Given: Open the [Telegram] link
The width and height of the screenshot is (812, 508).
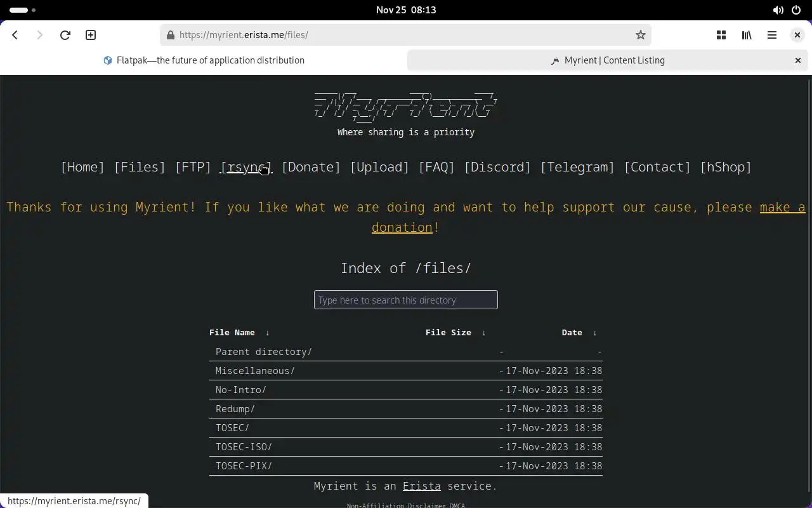Looking at the screenshot, I should [577, 167].
